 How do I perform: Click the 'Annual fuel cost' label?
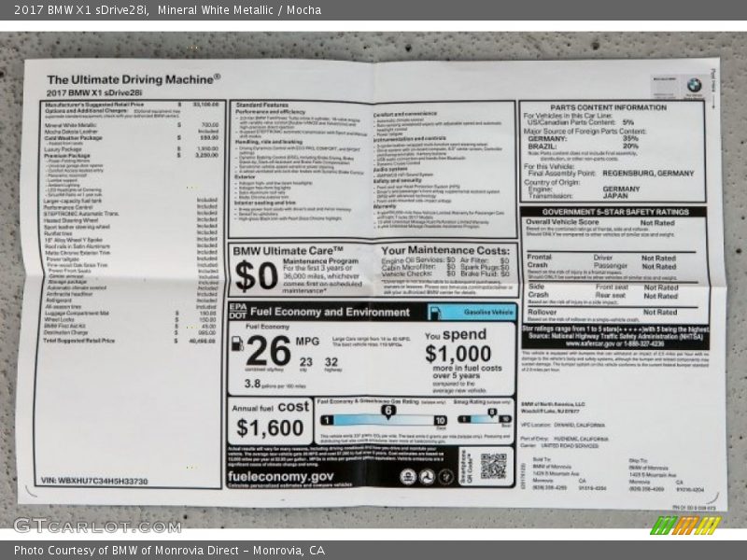(270, 407)
